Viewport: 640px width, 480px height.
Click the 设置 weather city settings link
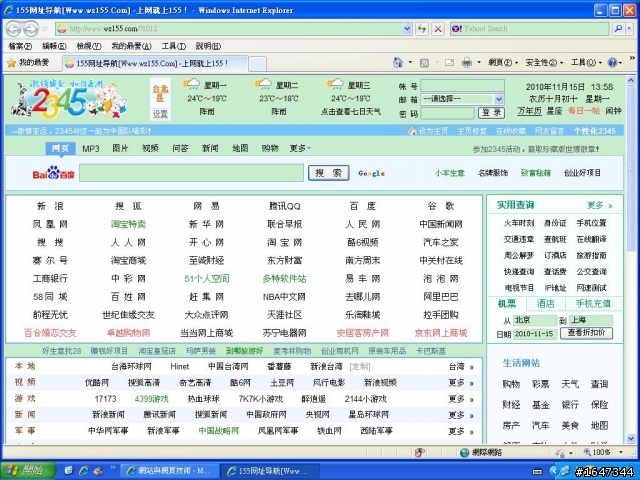pos(160,114)
